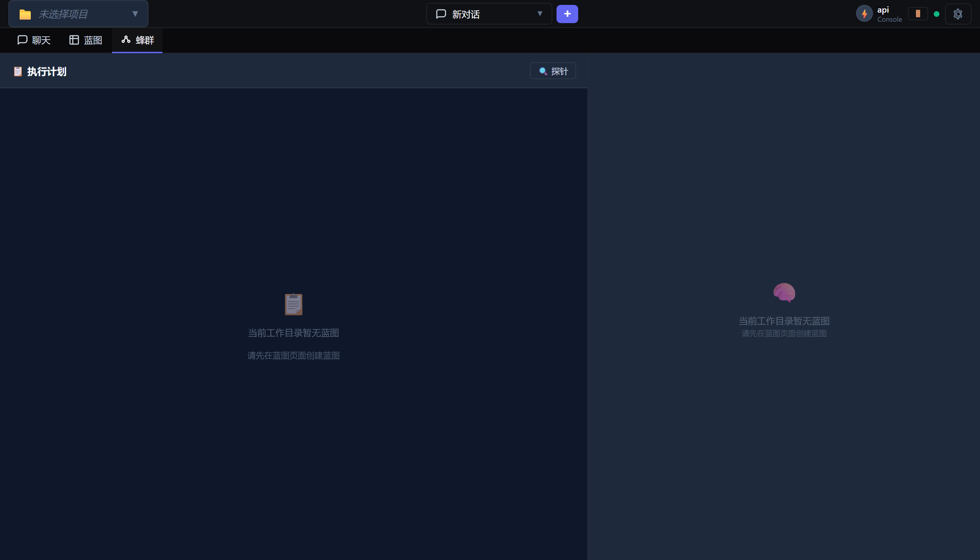
Task: Click the lightning bolt api avatar
Action: pyautogui.click(x=864, y=14)
